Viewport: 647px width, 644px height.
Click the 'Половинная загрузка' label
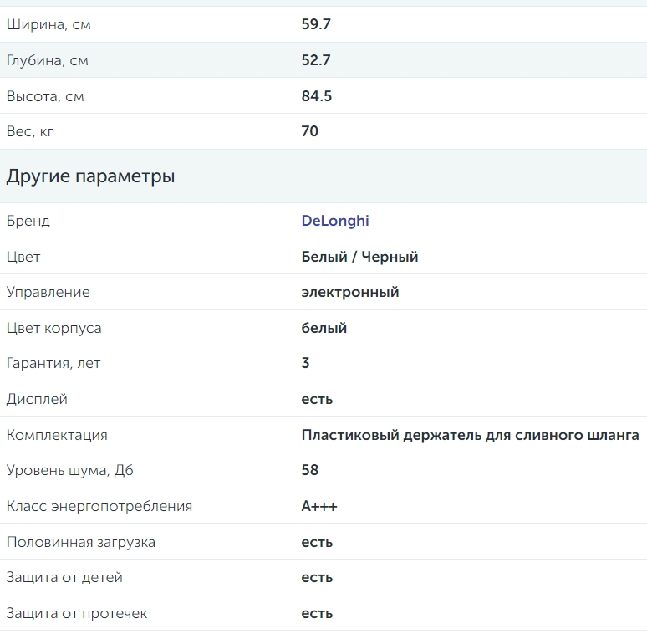[81, 542]
